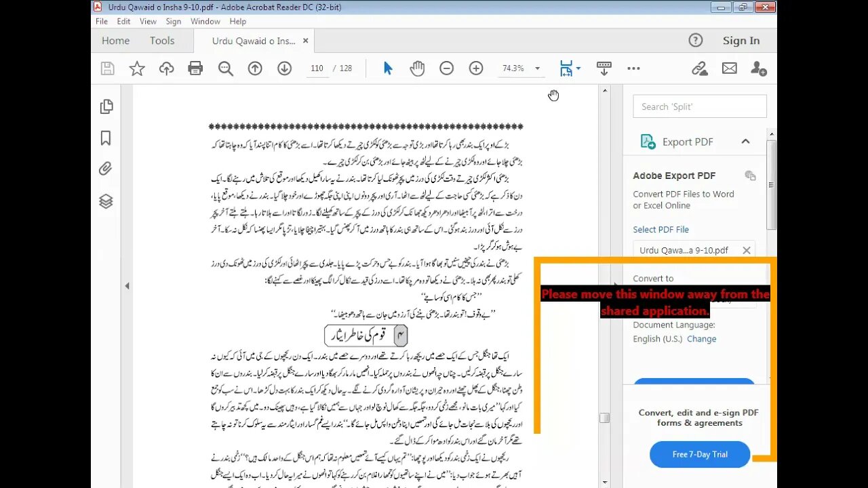Open the View menu
The width and height of the screenshot is (868, 488).
(148, 22)
